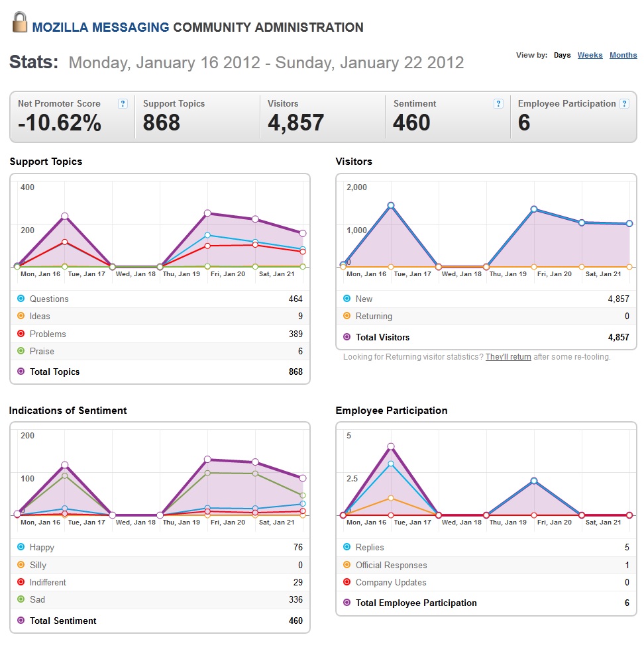Click the Fri, Jan 20 peak point on Support Topics chart
The height and width of the screenshot is (649, 644).
(x=207, y=213)
